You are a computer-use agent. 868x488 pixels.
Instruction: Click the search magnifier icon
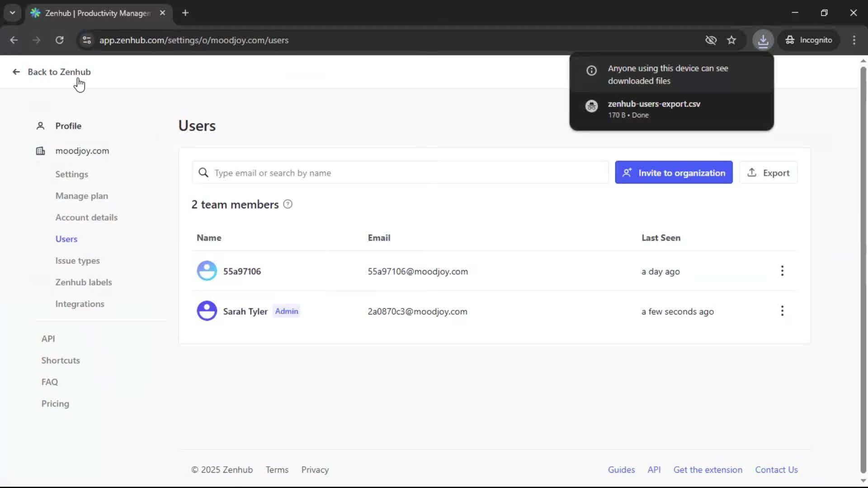(203, 173)
